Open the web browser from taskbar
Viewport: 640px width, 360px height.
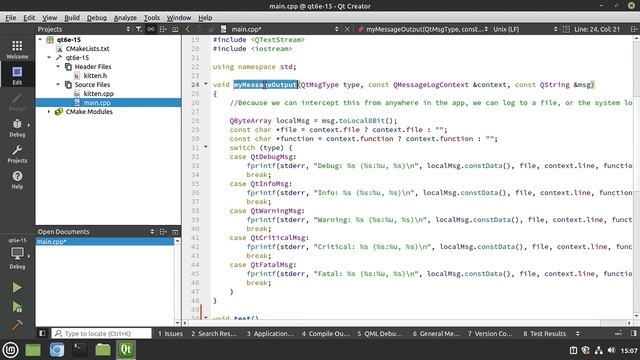coord(57,350)
